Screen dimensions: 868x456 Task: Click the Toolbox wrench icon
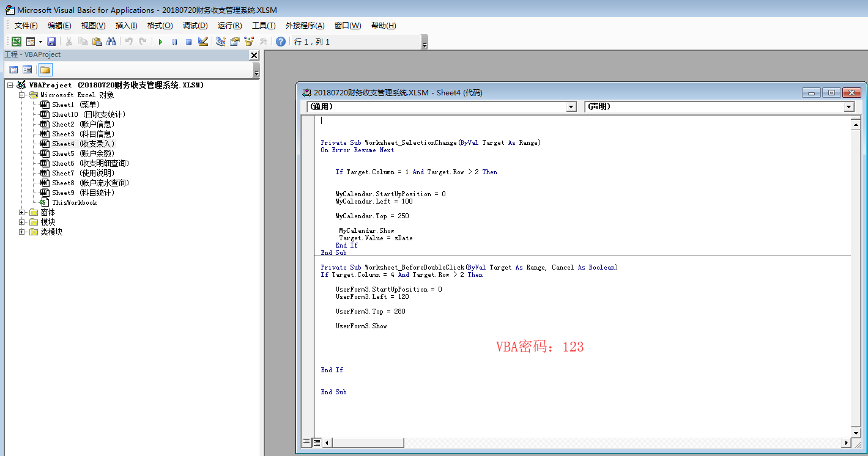point(263,42)
